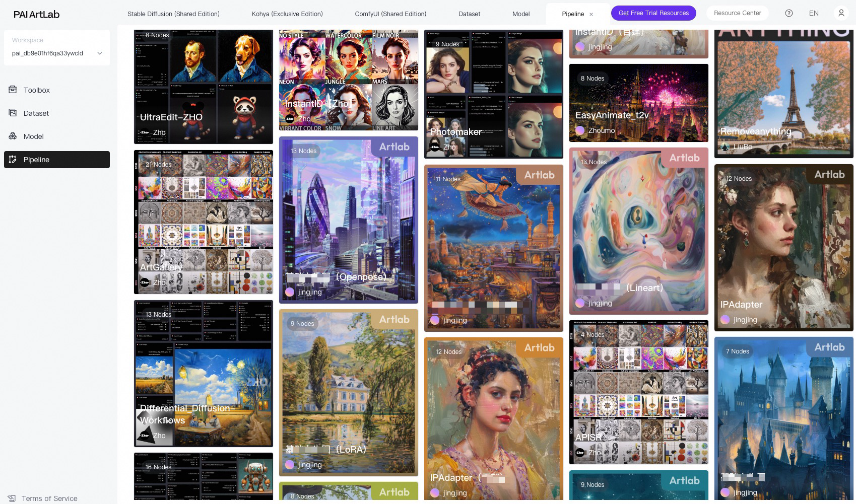The height and width of the screenshot is (504, 856).
Task: Click the Toolbox sidebar icon
Action: coord(13,90)
